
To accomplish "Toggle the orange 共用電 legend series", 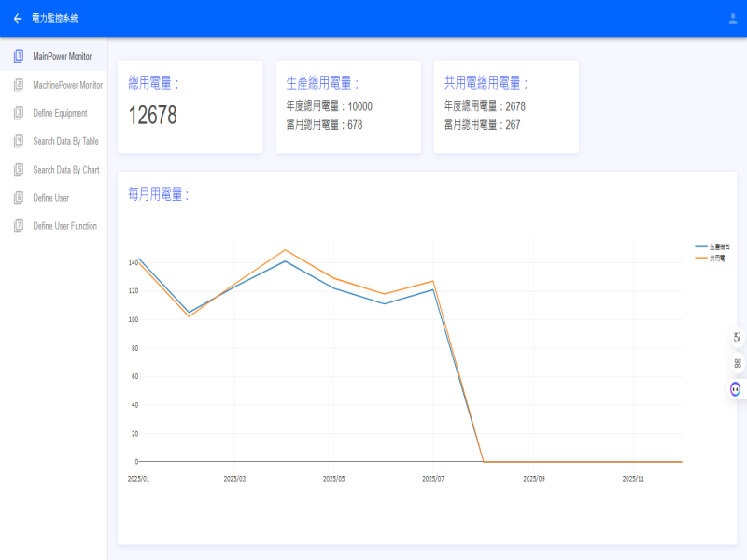I will (x=710, y=259).
